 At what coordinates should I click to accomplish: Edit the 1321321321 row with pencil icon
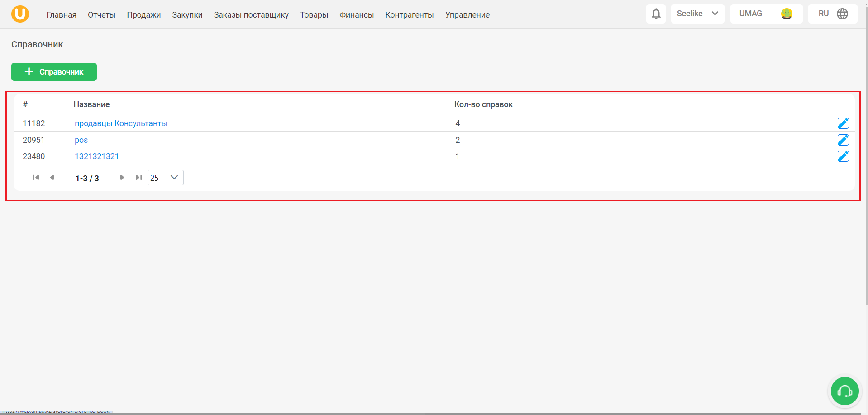843,156
